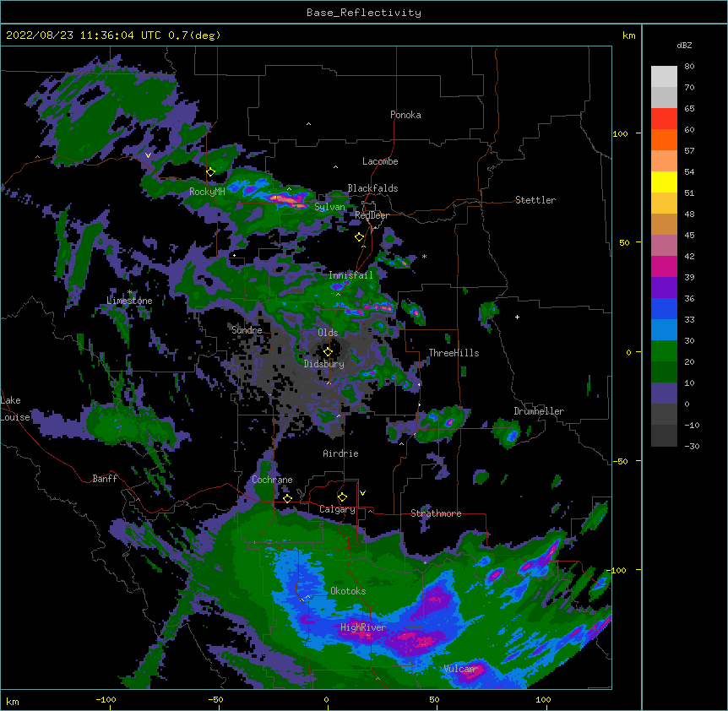Click the white asterisk above Limestone
The height and width of the screenshot is (711, 728).
(x=129, y=292)
